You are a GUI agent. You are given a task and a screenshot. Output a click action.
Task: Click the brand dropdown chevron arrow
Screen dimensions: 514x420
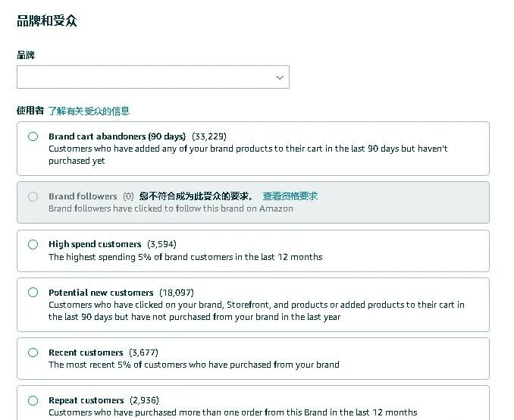click(x=280, y=77)
